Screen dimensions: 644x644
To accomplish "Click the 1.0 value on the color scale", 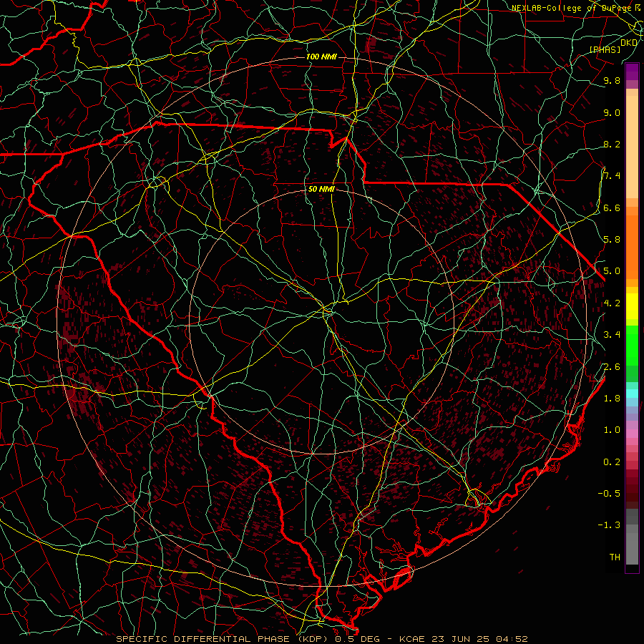I will pyautogui.click(x=612, y=431).
